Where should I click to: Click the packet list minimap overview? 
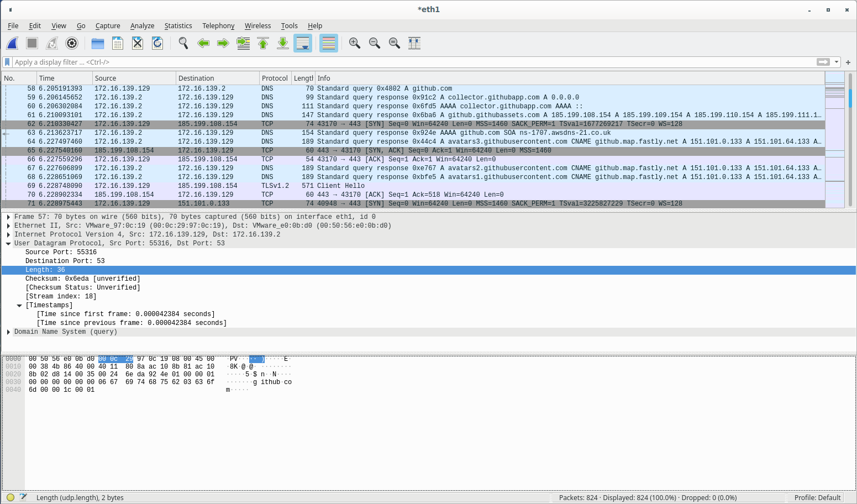(x=834, y=140)
